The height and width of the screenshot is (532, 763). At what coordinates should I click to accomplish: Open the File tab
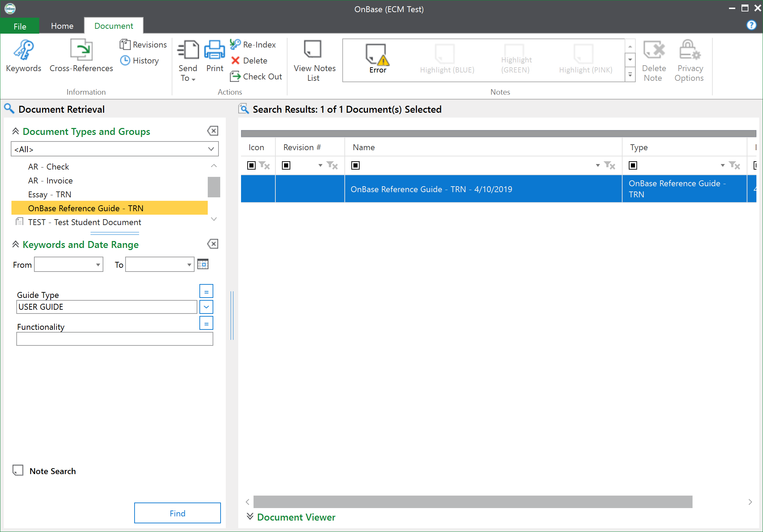[20, 26]
